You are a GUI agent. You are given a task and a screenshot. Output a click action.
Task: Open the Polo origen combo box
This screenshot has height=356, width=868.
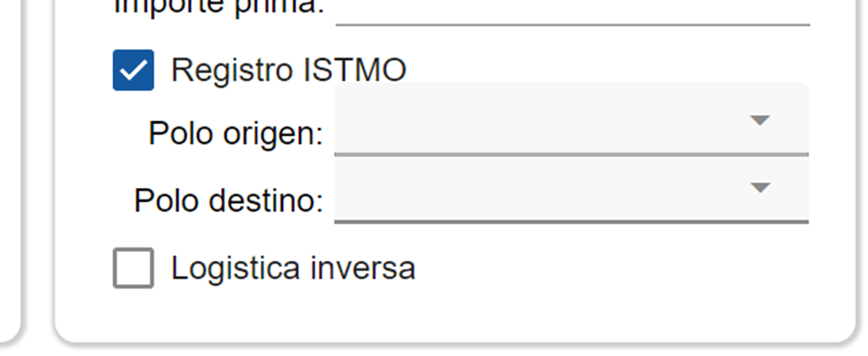click(570, 121)
